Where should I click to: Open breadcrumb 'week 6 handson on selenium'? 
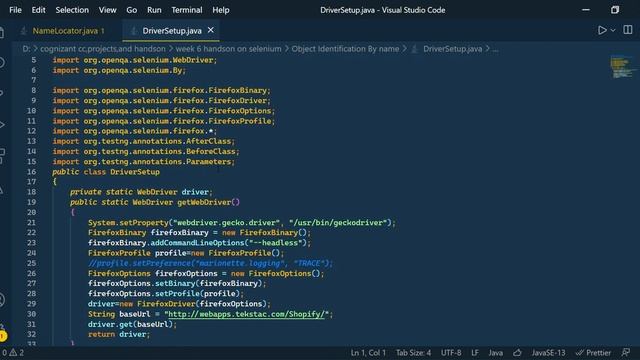tap(229, 49)
